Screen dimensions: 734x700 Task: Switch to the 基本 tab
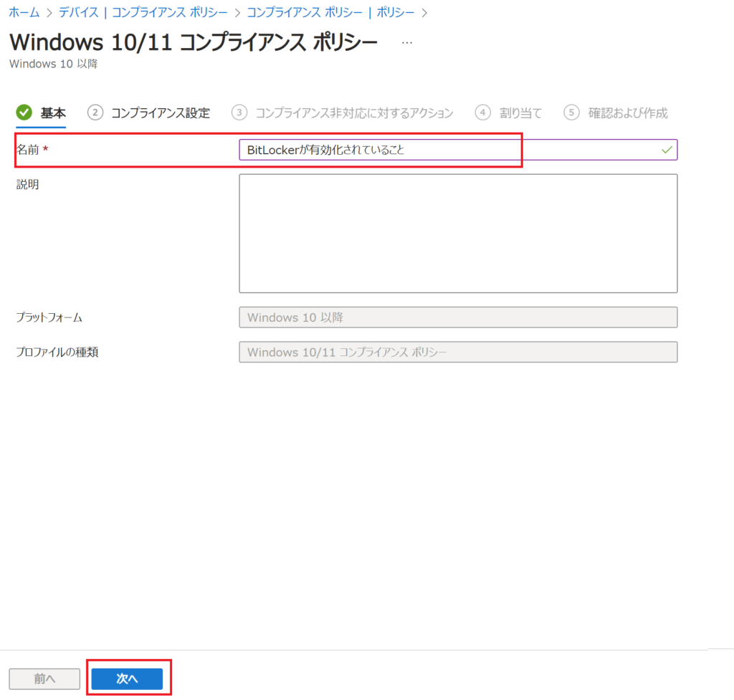point(53,112)
